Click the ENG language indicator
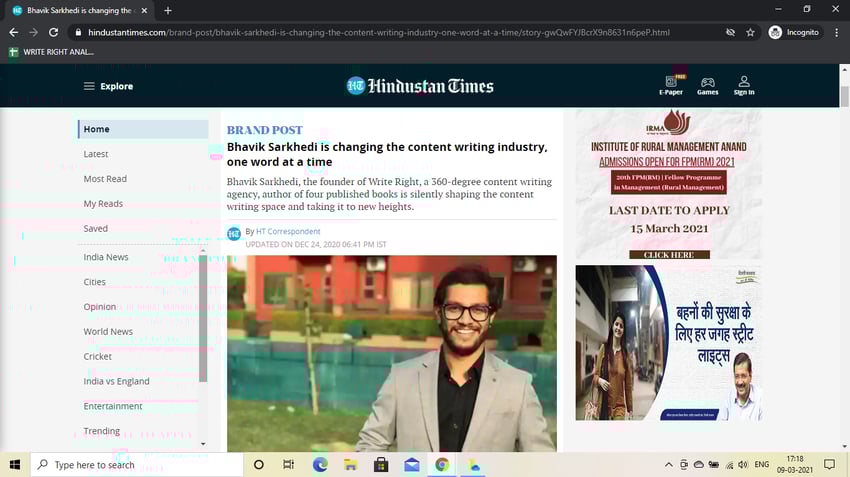This screenshot has width=850, height=477. point(762,465)
